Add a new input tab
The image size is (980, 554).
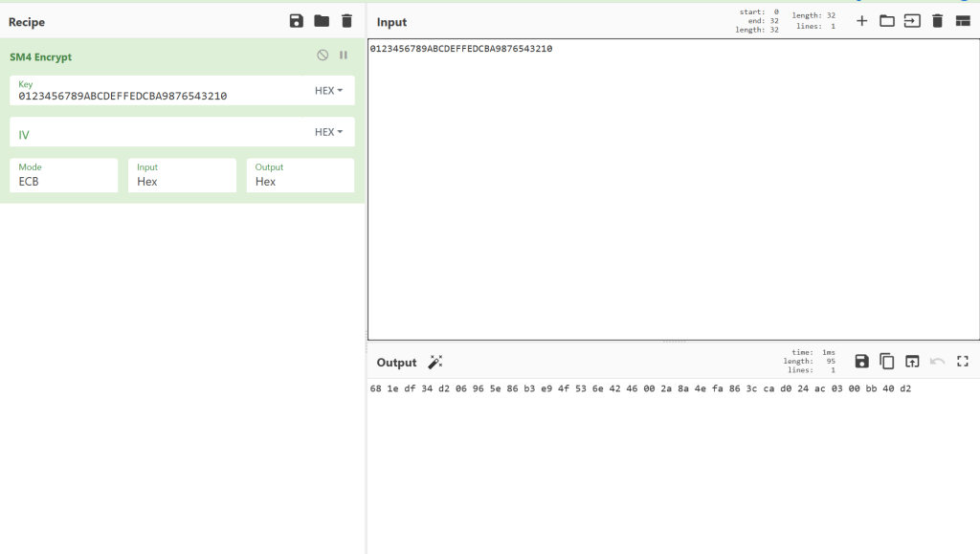[861, 21]
